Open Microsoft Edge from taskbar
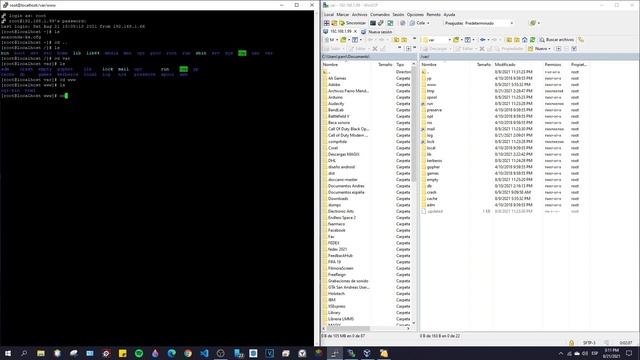The height and width of the screenshot is (360, 640). coord(171,353)
